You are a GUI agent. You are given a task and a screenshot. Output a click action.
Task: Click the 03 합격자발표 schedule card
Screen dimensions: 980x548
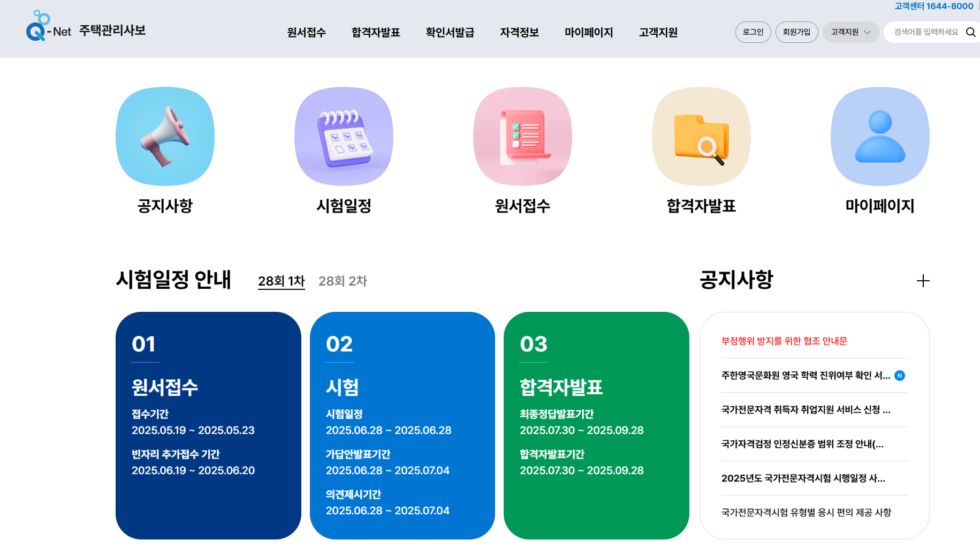[x=596, y=425]
